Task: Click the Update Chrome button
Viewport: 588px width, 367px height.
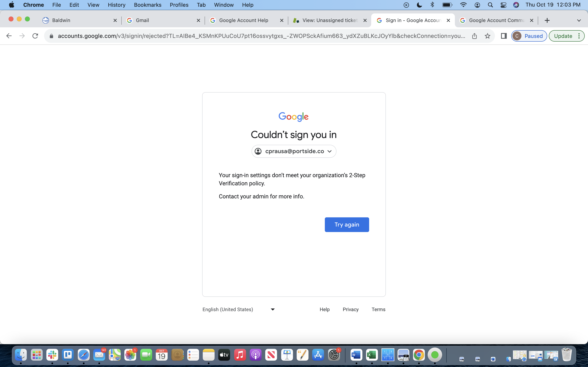Action: point(563,36)
